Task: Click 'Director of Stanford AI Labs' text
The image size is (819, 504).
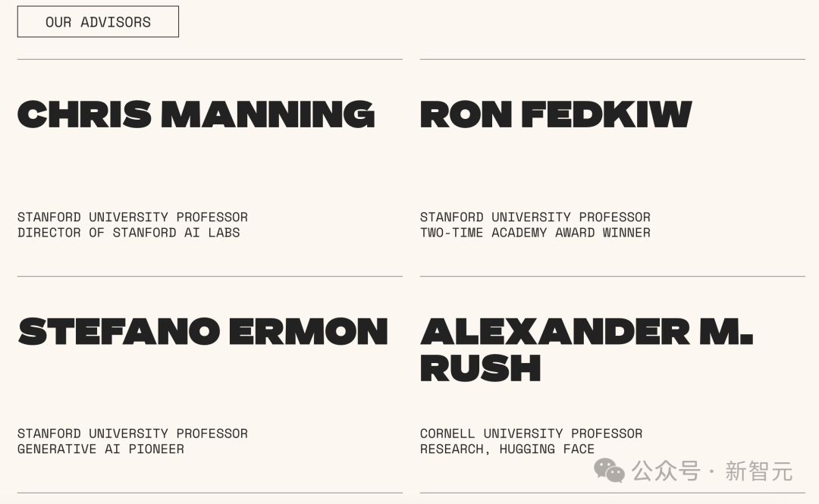Action: tap(128, 233)
